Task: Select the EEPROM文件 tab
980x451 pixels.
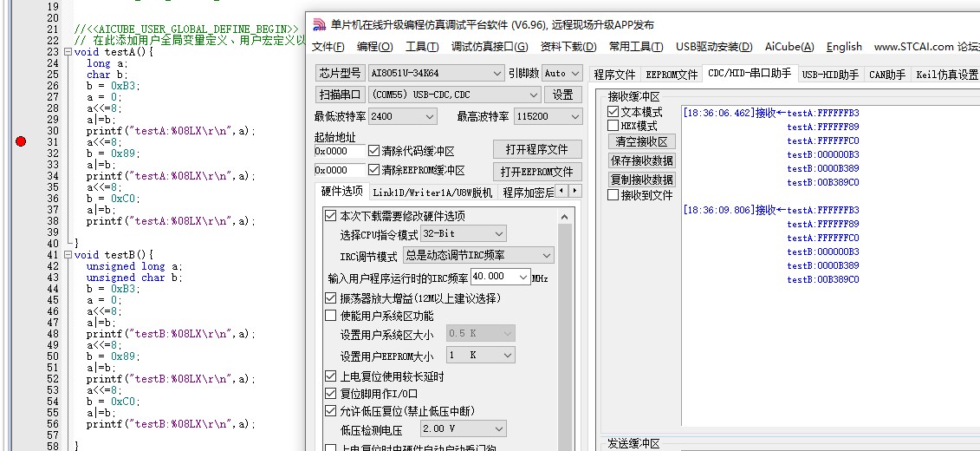Action: pos(672,75)
